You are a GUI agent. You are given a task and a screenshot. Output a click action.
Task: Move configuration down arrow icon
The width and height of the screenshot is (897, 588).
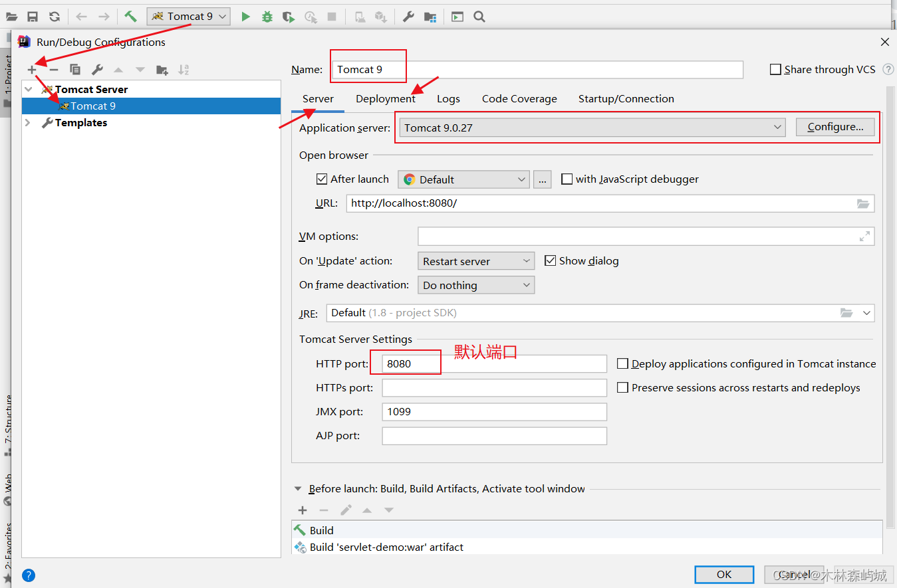tap(140, 69)
